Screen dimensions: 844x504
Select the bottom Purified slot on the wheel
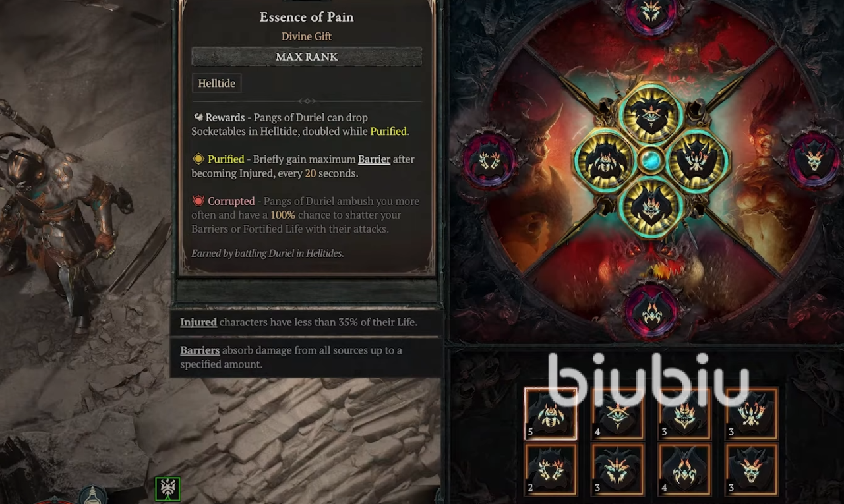tap(651, 207)
